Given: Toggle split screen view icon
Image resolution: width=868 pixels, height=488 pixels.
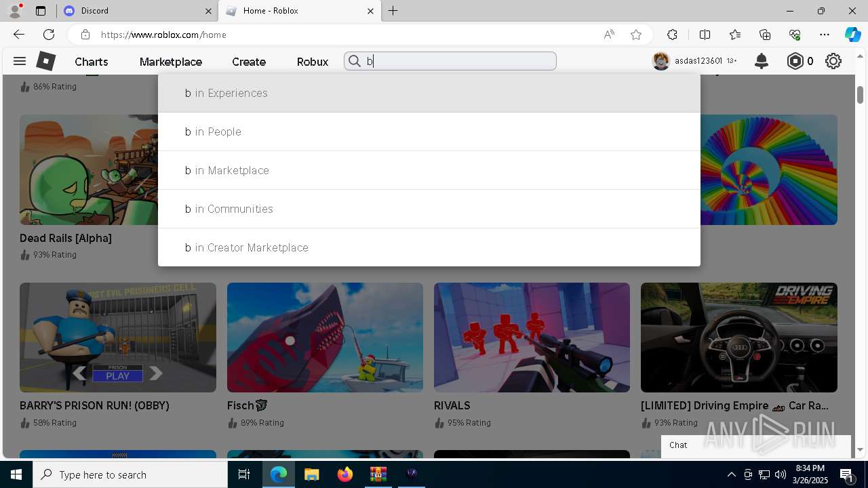Looking at the screenshot, I should (705, 35).
